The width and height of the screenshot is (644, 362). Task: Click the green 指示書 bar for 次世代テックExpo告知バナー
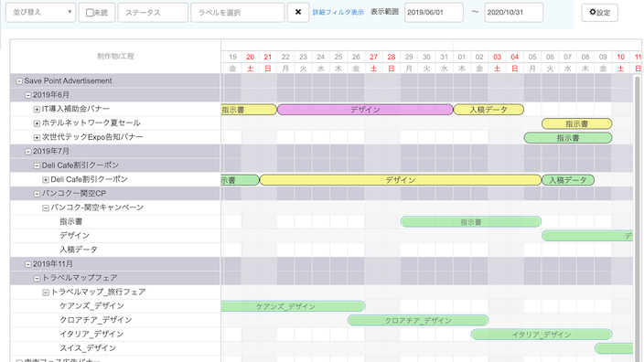(x=568, y=138)
